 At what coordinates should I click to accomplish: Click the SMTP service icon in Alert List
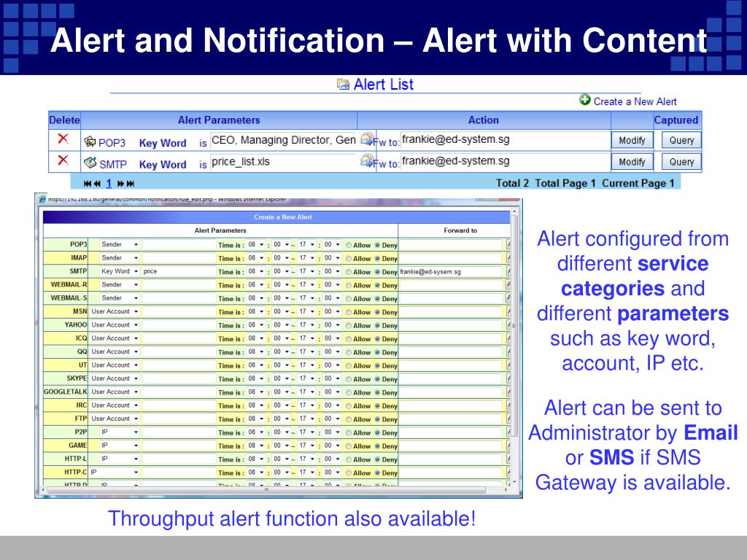point(90,163)
